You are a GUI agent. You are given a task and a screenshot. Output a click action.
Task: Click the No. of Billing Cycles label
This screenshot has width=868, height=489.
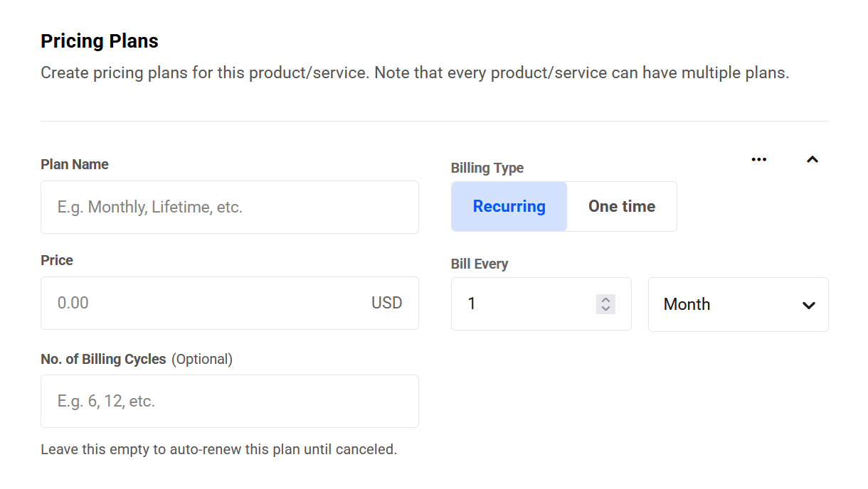tap(103, 359)
